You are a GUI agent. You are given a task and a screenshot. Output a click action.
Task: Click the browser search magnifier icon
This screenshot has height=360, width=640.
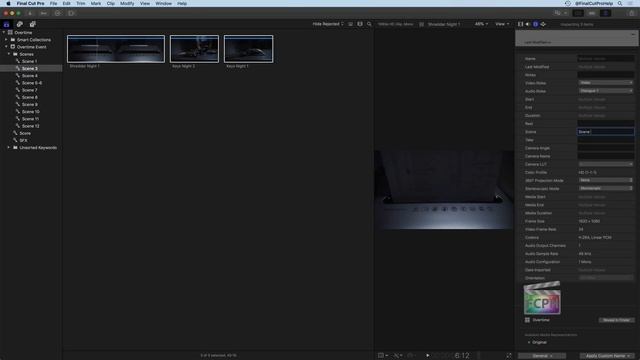click(x=369, y=24)
